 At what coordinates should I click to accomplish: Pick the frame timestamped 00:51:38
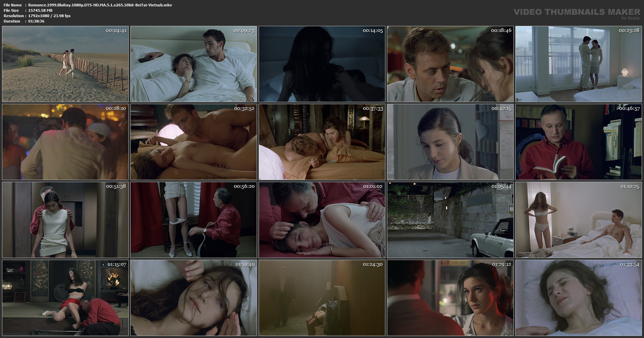tap(65, 220)
